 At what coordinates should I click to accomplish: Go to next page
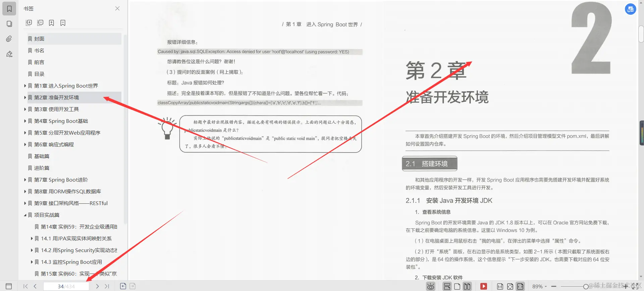(97, 286)
